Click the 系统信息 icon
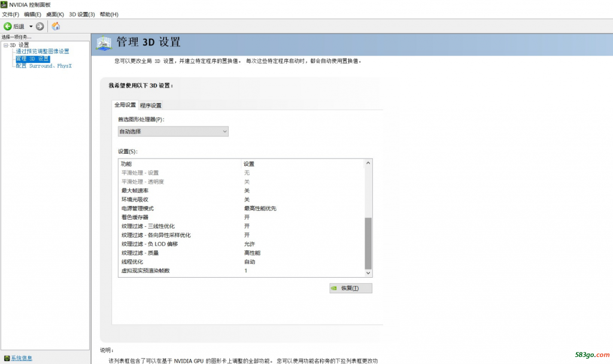The image size is (613, 364). (x=7, y=358)
